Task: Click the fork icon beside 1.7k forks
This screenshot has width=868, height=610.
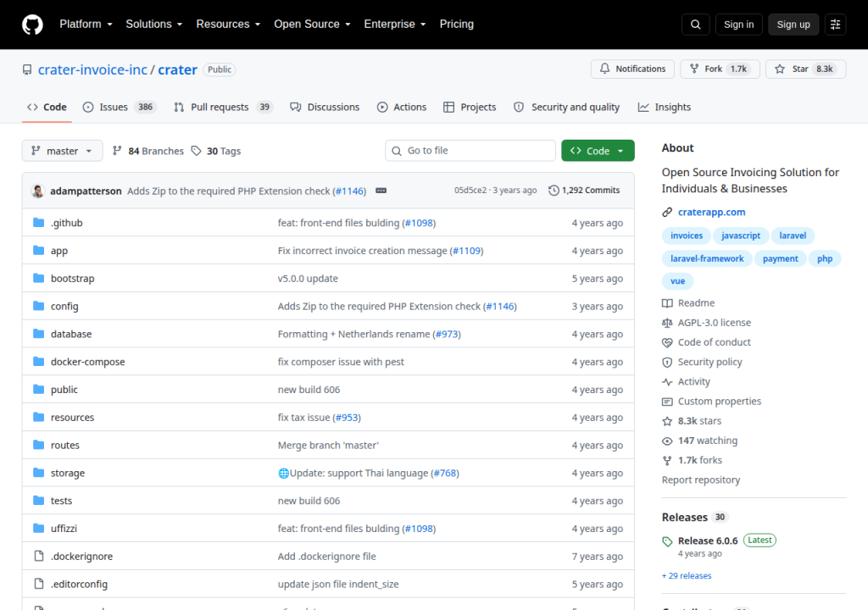Action: 667,461
